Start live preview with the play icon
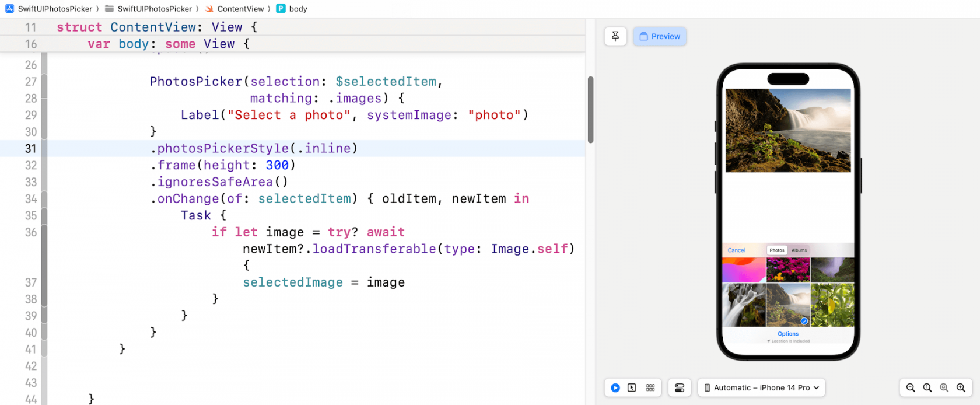 (x=615, y=387)
